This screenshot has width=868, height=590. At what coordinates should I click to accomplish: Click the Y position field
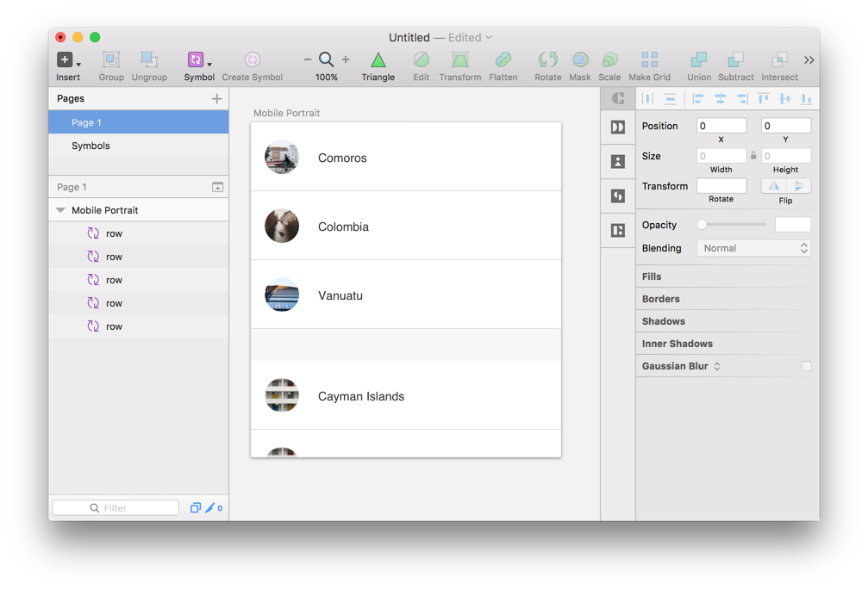tap(786, 126)
